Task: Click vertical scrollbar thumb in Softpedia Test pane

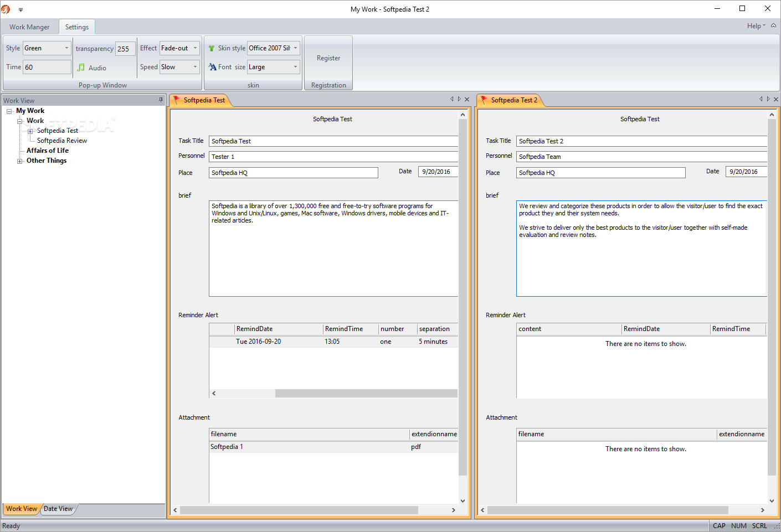Action: click(463, 297)
